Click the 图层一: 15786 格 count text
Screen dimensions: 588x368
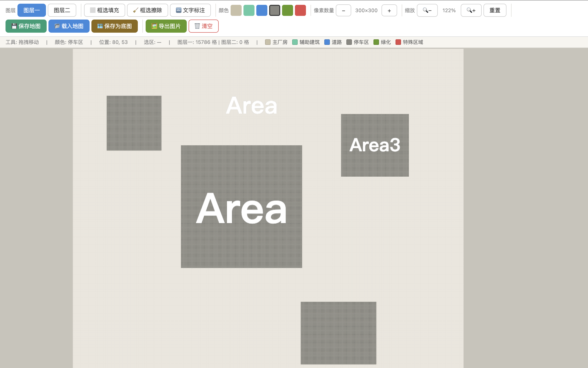[197, 42]
